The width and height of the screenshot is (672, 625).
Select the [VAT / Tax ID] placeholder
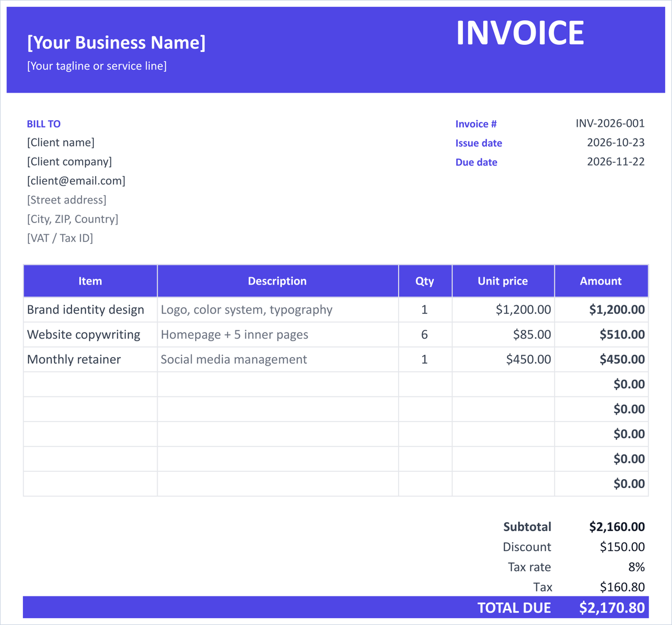click(60, 238)
